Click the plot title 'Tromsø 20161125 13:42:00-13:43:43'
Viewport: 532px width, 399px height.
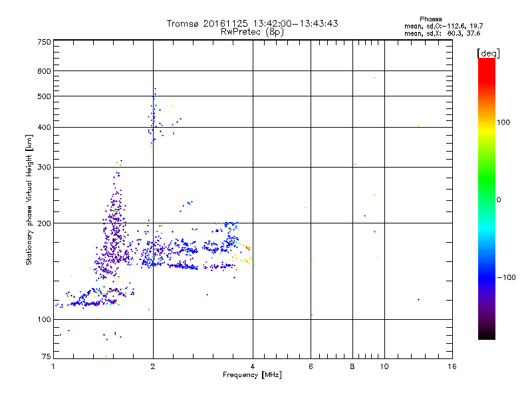252,23
